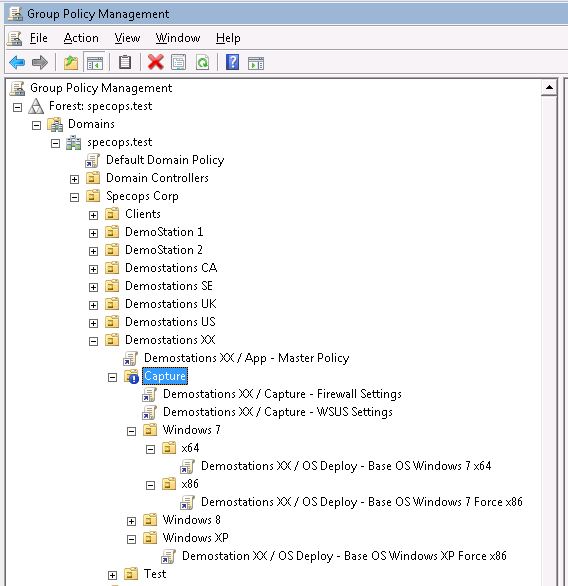The width and height of the screenshot is (568, 586).
Task: Delete using the red X toolbar icon
Action: (155, 62)
